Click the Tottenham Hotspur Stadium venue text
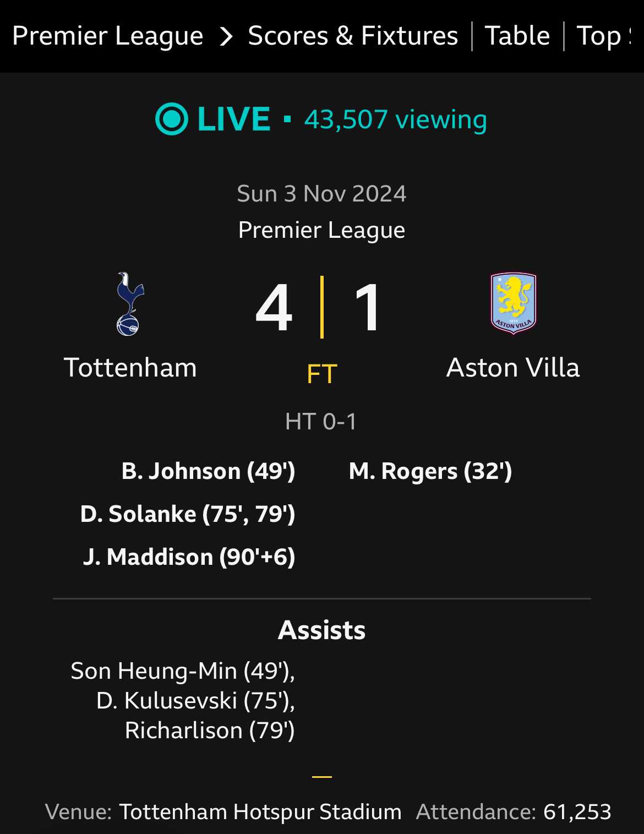This screenshot has width=644, height=834. tap(260, 812)
